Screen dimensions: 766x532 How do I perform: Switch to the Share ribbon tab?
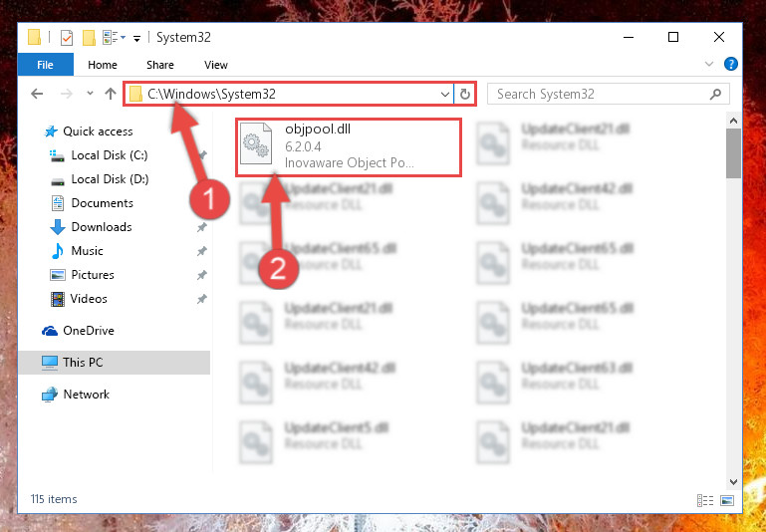click(159, 65)
